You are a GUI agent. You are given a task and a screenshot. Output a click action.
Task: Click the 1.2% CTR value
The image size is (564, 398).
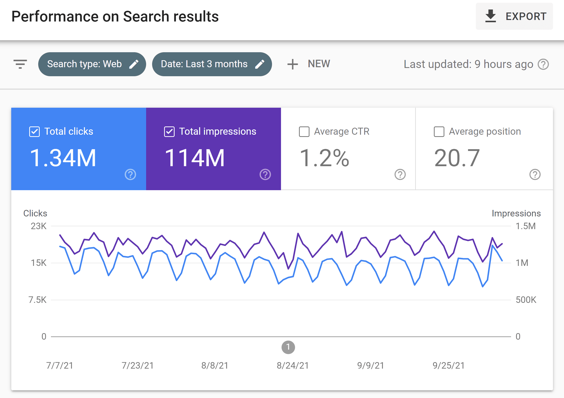tap(324, 158)
